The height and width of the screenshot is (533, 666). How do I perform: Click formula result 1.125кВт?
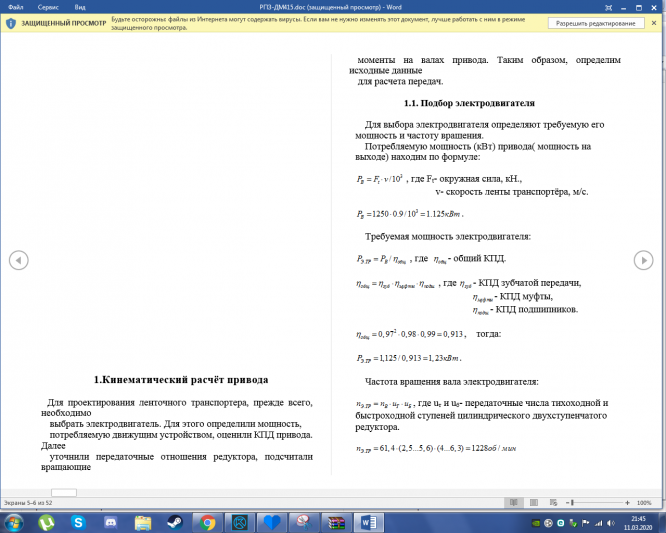444,214
